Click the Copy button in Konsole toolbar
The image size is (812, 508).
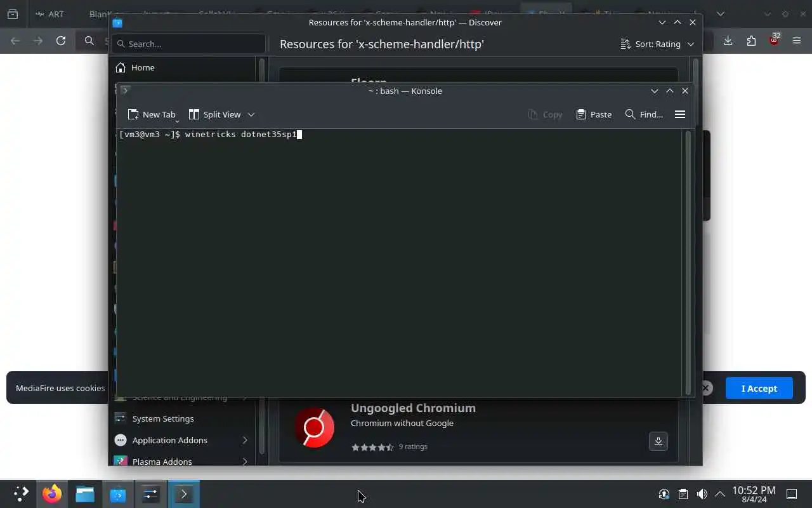pos(545,114)
